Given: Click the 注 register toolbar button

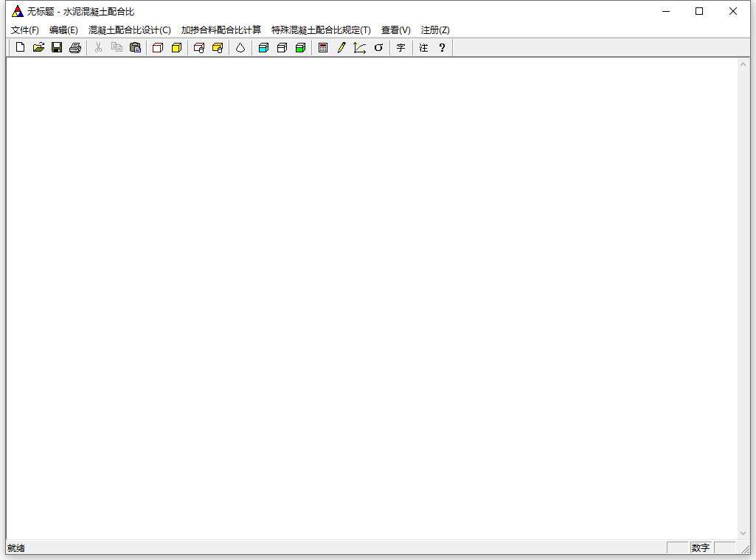Looking at the screenshot, I should (x=423, y=47).
